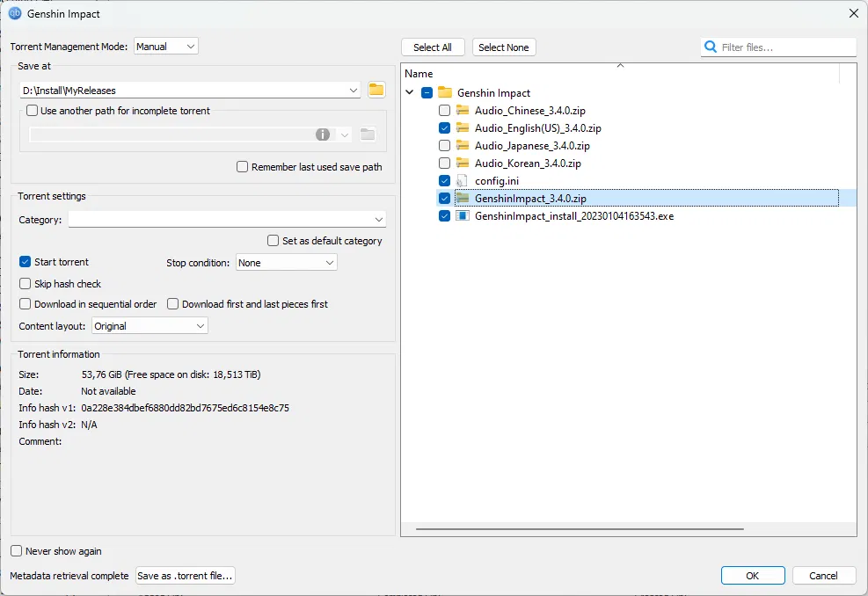
Task: Click Save as .torrent file button
Action: click(x=185, y=576)
